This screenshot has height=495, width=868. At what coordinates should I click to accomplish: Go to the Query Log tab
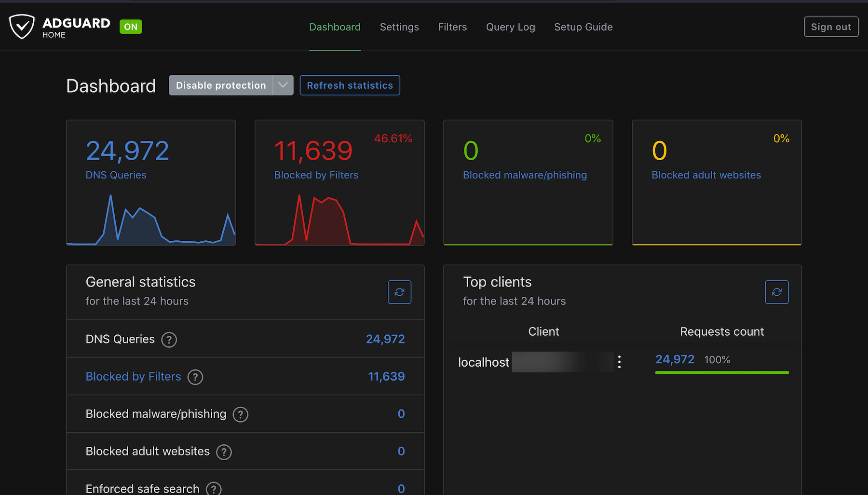[510, 27]
